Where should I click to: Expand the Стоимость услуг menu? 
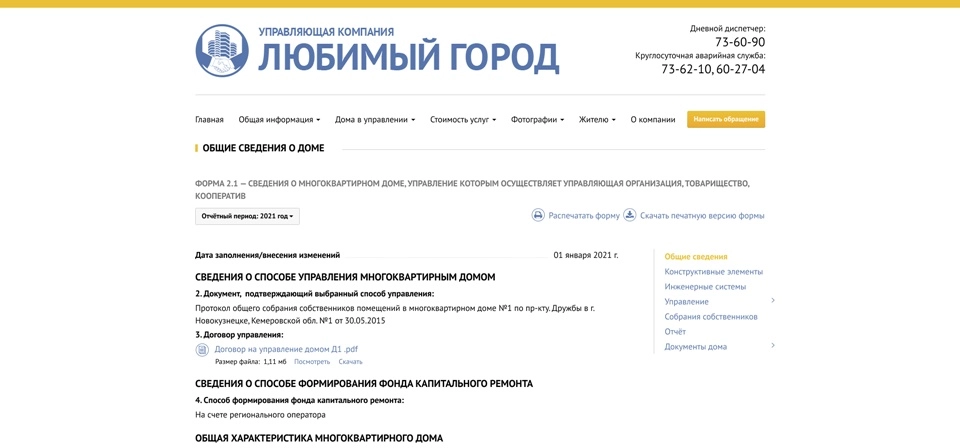point(463,120)
